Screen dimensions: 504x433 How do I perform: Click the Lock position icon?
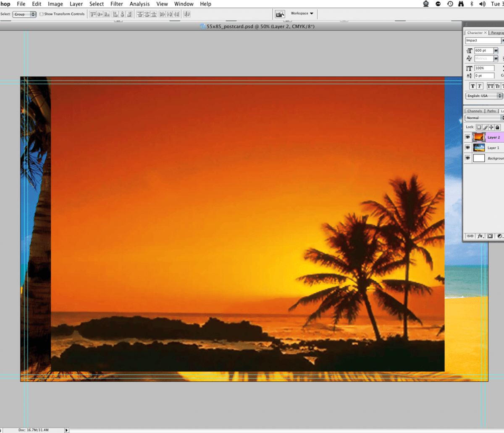[x=491, y=127]
